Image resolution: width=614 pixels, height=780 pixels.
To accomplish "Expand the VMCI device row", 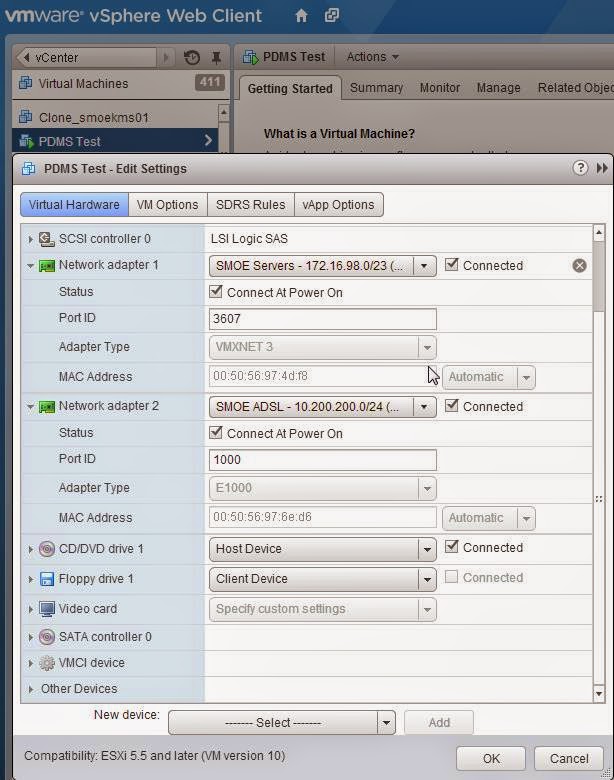I will (30, 663).
